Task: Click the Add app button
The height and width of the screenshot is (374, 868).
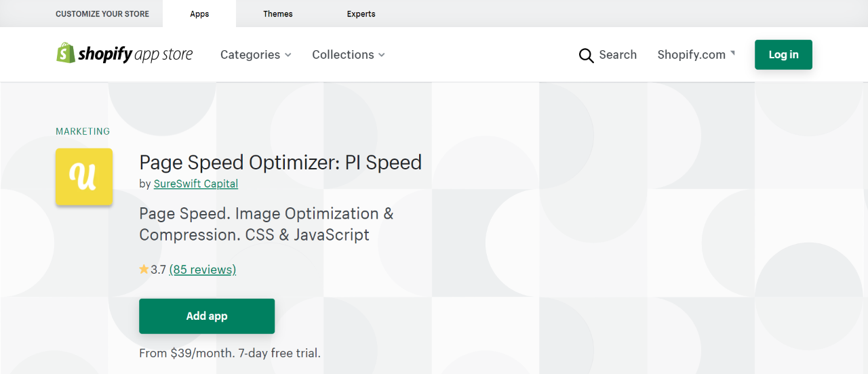Action: [x=207, y=316]
